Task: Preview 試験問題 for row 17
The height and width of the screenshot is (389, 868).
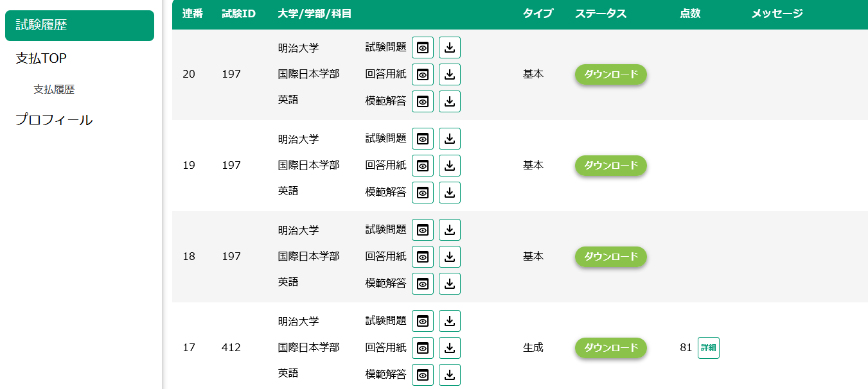Action: tap(423, 321)
